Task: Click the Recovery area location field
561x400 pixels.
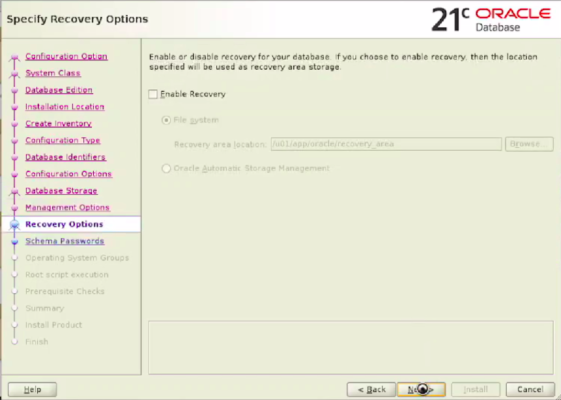Action: [x=386, y=144]
